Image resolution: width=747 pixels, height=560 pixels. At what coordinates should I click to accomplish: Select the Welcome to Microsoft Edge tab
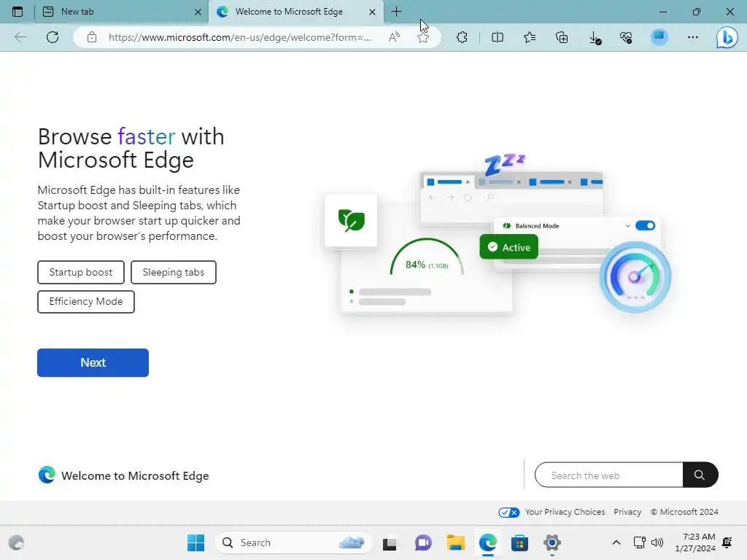[x=296, y=12]
